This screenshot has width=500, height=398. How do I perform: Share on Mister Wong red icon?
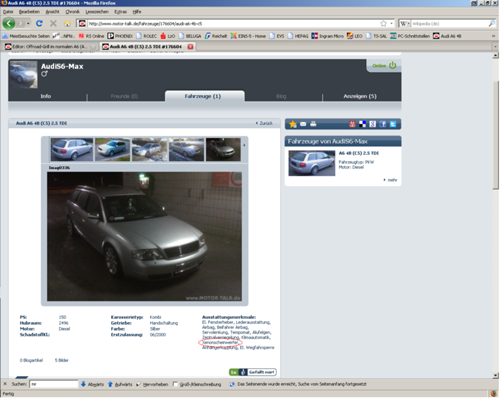click(x=352, y=124)
